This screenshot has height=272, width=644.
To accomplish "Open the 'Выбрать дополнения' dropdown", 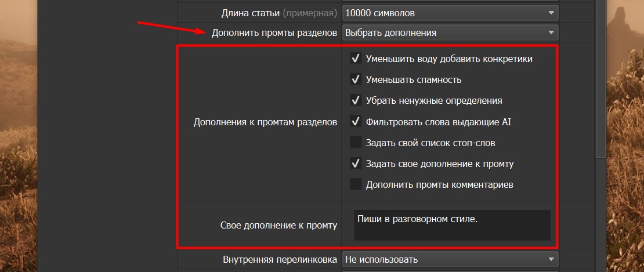I will click(x=450, y=33).
